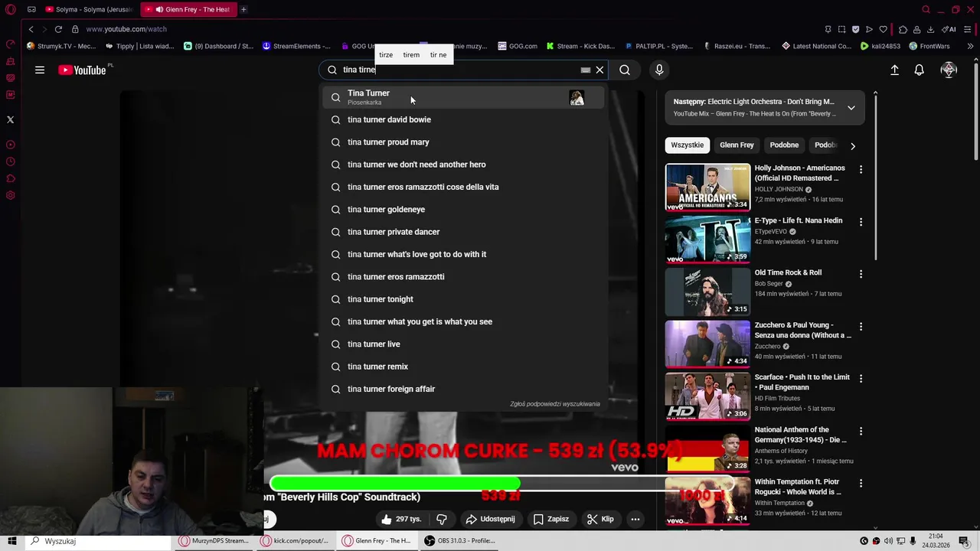Image resolution: width=980 pixels, height=551 pixels.
Task: Open X (Twitter) in Opera sidebar
Action: click(x=10, y=119)
